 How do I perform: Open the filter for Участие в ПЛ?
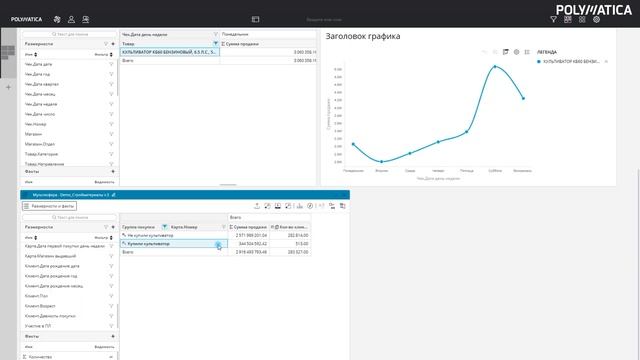pos(111,326)
